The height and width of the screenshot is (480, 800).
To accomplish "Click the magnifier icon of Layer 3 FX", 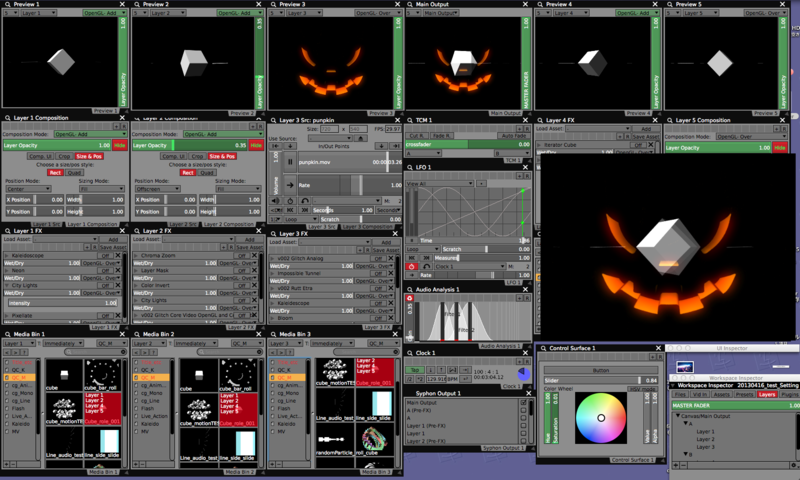I will click(x=272, y=234).
